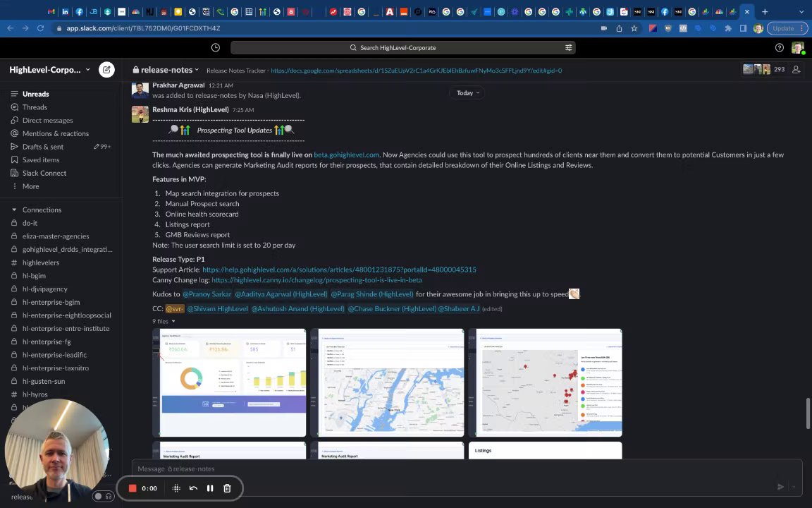Image resolution: width=812 pixels, height=508 pixels.
Task: Click the compose new message icon
Action: pyautogui.click(x=106, y=69)
